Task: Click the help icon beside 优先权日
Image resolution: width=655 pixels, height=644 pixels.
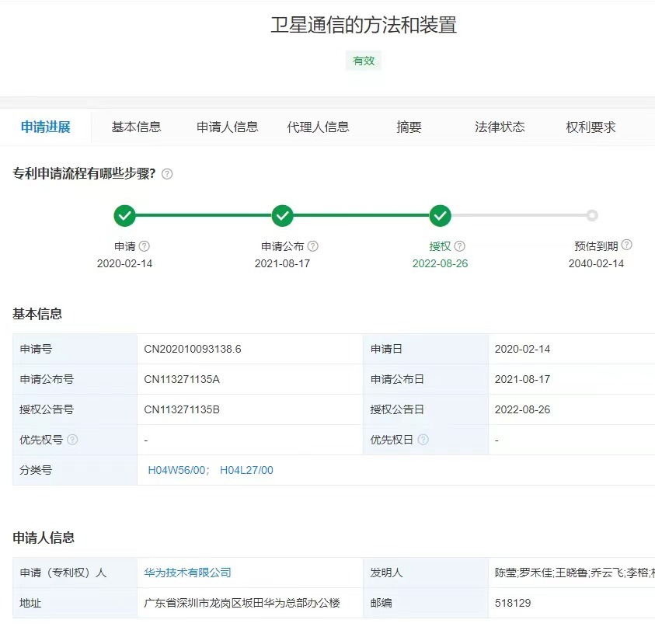Action: point(423,440)
